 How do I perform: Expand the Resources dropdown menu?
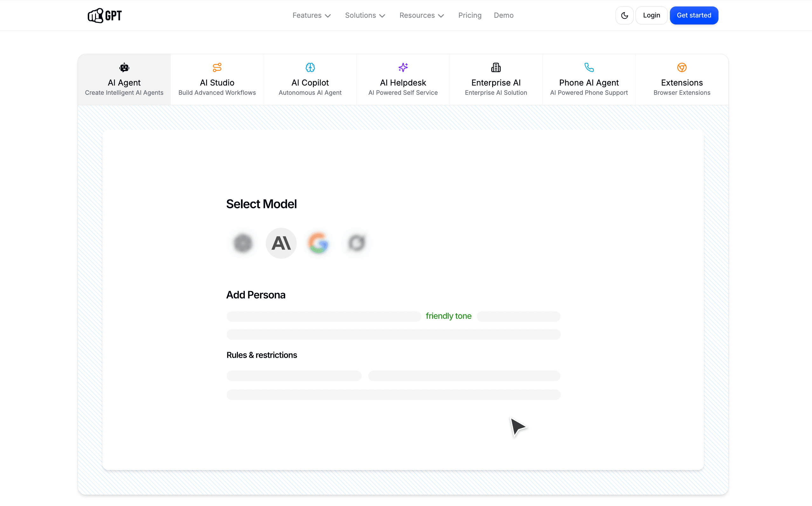[x=422, y=15]
